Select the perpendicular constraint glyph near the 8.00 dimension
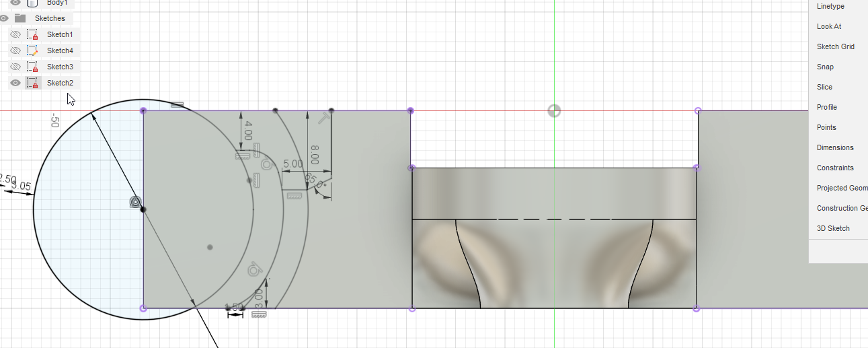This screenshot has height=348, width=868. tap(325, 118)
